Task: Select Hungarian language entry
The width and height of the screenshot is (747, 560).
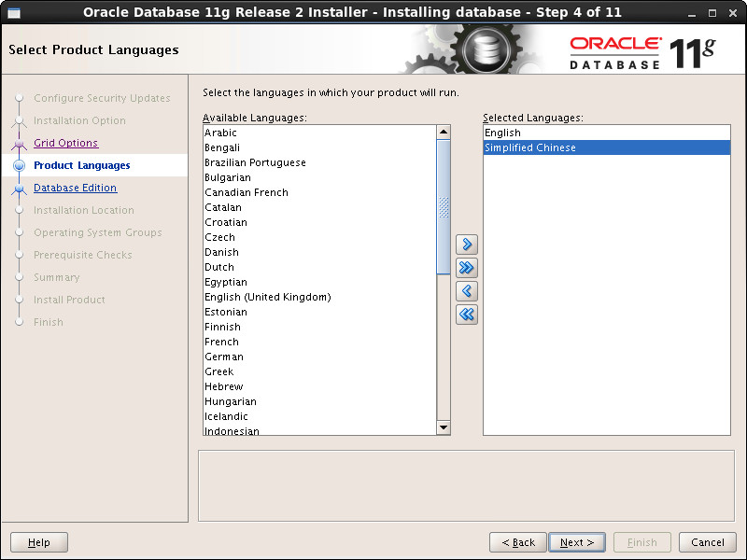Action: 319,401
